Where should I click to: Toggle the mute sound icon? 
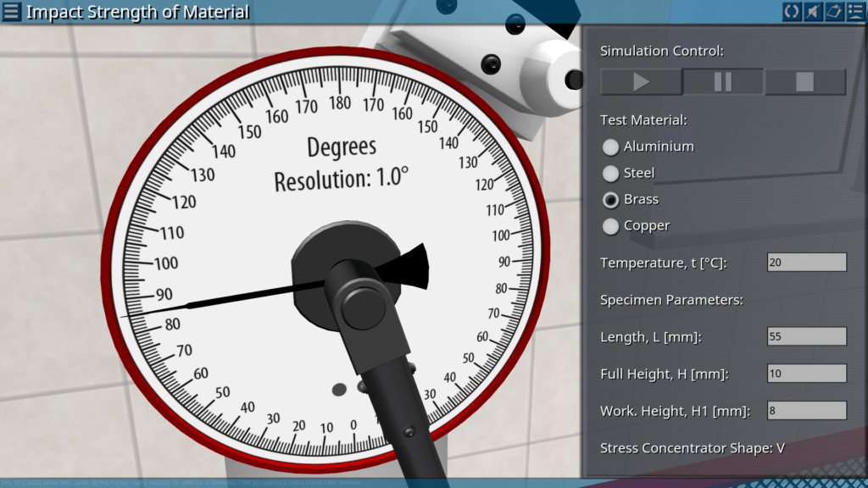coord(813,12)
